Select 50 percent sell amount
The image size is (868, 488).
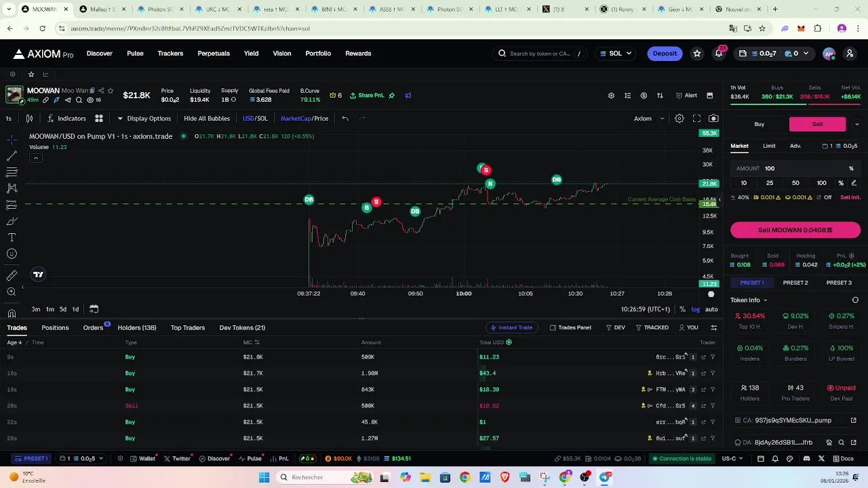pyautogui.click(x=795, y=183)
